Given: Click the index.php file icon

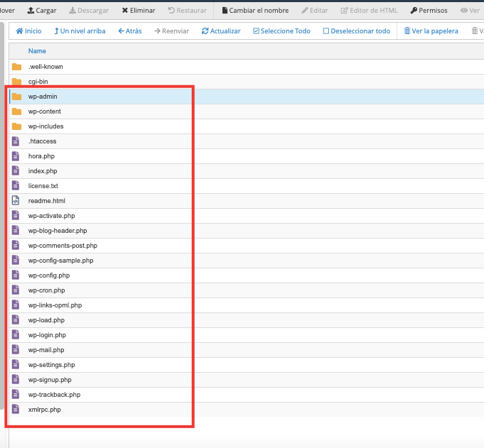Looking at the screenshot, I should click(x=16, y=171).
